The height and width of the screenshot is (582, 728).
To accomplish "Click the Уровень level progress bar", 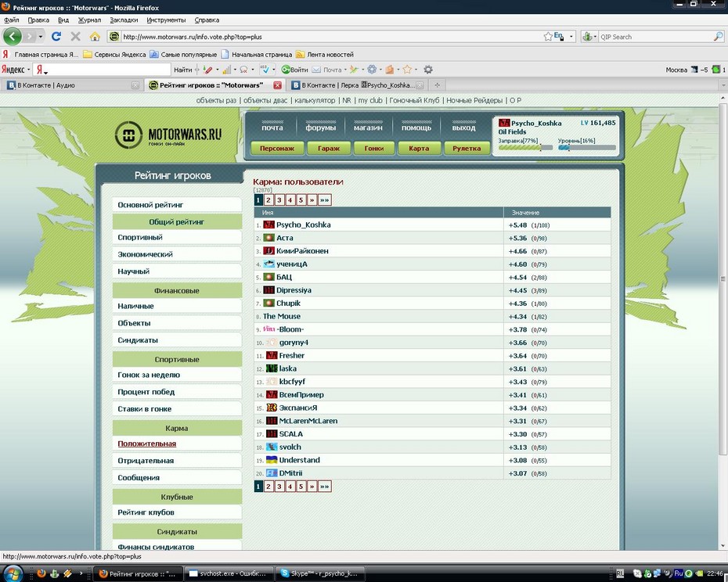I will [587, 148].
